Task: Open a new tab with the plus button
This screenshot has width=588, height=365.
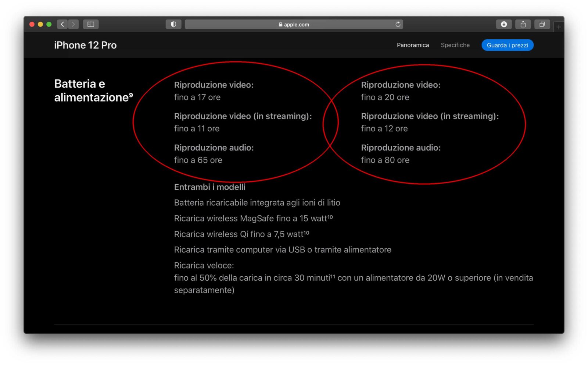Action: [x=559, y=27]
